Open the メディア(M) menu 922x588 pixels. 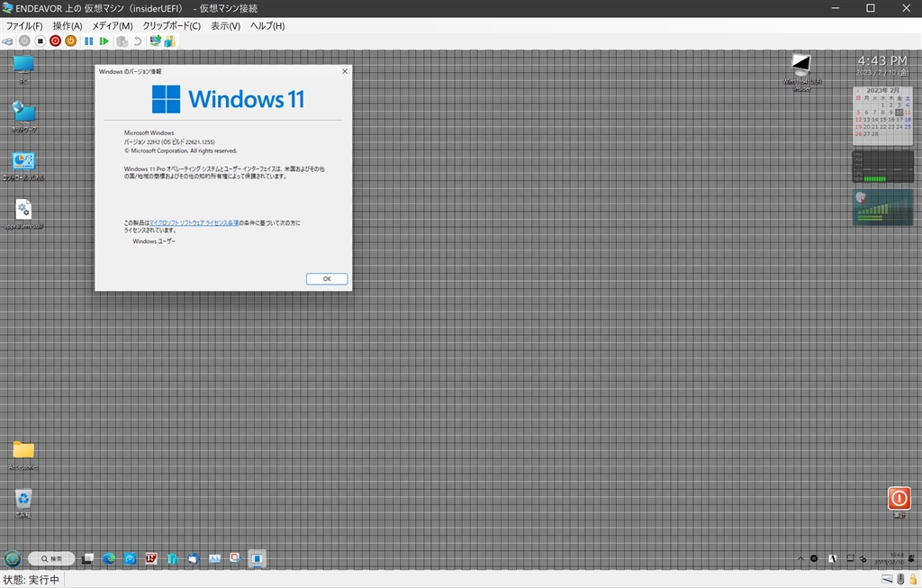point(113,26)
